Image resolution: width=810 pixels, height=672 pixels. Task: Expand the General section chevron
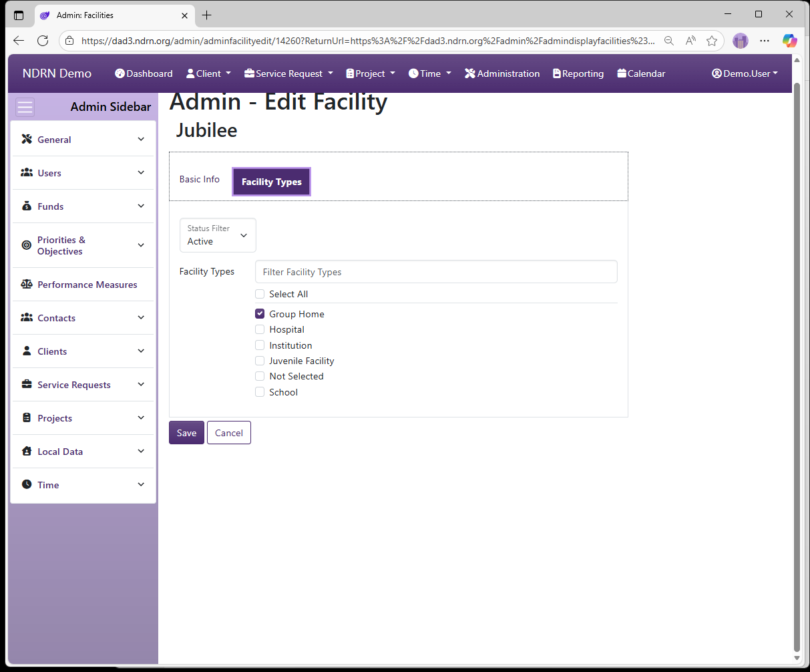click(x=141, y=139)
